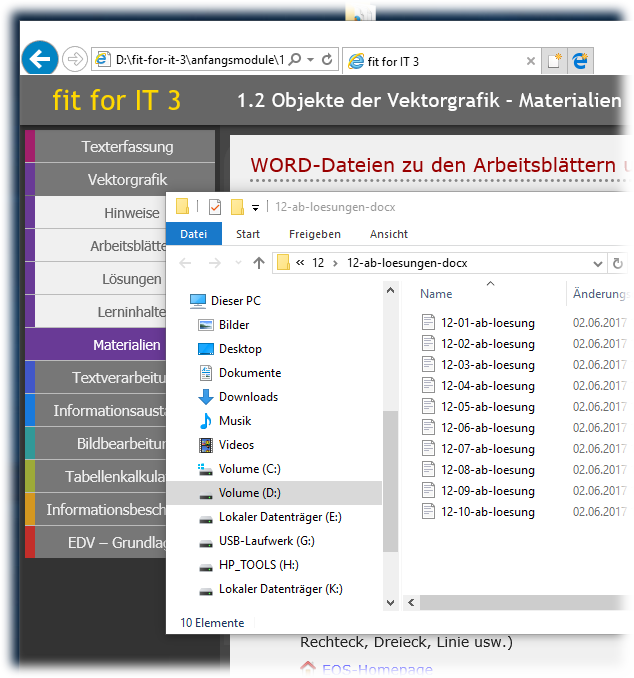Click the Name column header to sort

coord(436,295)
